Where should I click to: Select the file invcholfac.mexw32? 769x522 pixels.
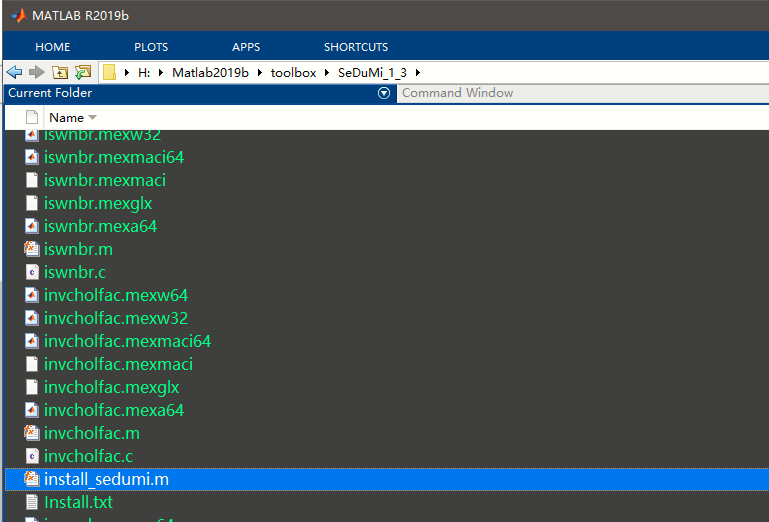click(116, 318)
